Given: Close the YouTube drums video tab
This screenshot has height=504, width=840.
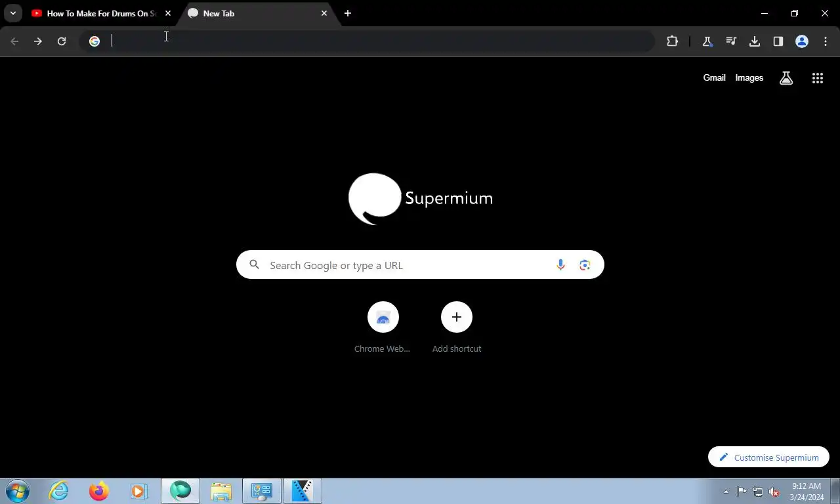Looking at the screenshot, I should [x=168, y=13].
